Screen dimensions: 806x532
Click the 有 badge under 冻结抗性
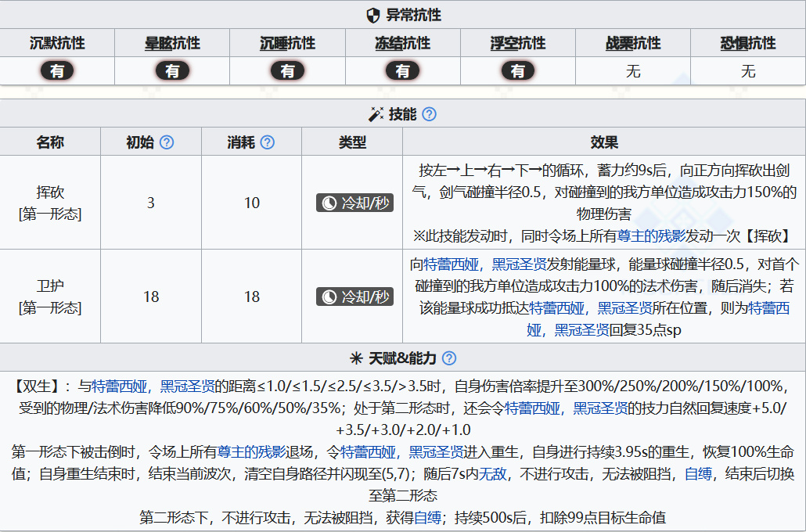402,71
